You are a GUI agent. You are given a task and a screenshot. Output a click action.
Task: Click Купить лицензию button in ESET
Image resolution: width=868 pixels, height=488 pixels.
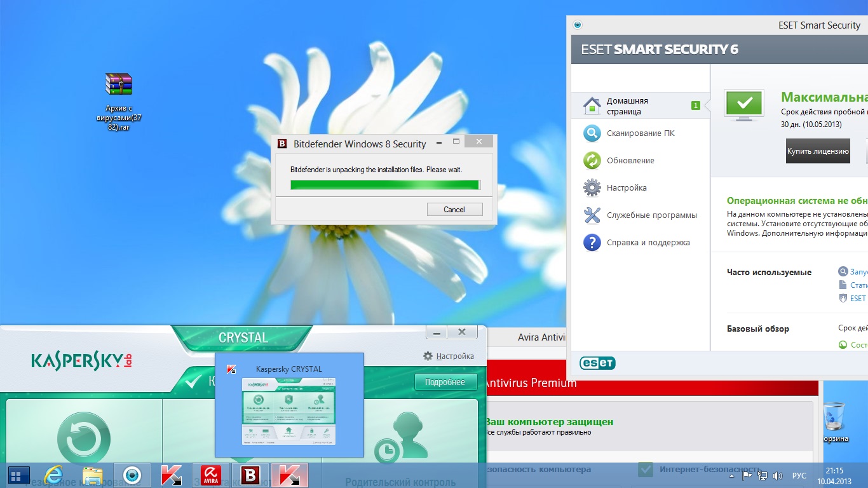coord(818,151)
